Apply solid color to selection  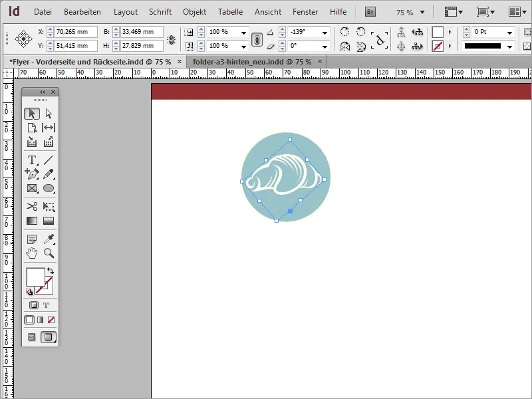click(29, 320)
